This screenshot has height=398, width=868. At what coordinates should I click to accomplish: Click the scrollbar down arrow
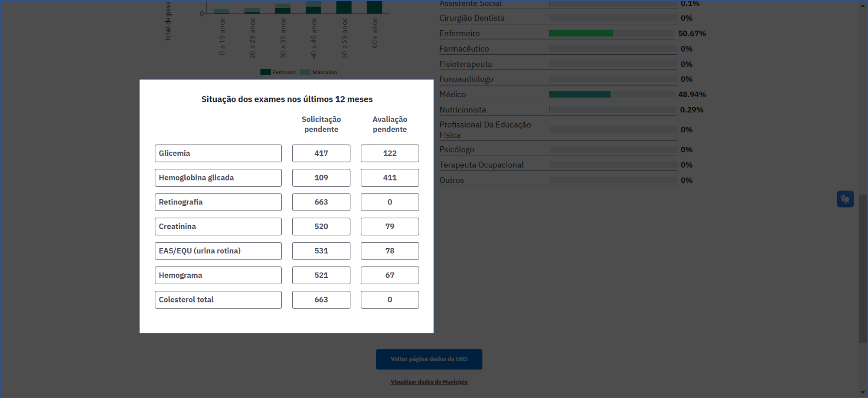point(862,392)
